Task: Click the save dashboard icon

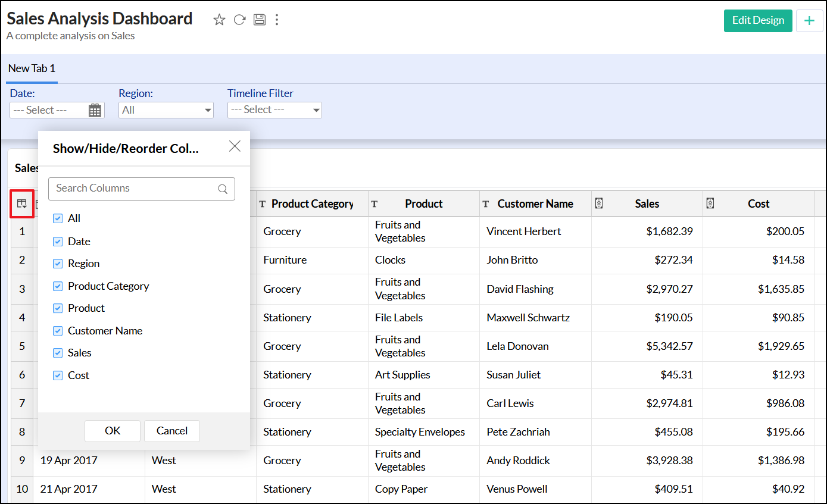Action: pyautogui.click(x=259, y=20)
